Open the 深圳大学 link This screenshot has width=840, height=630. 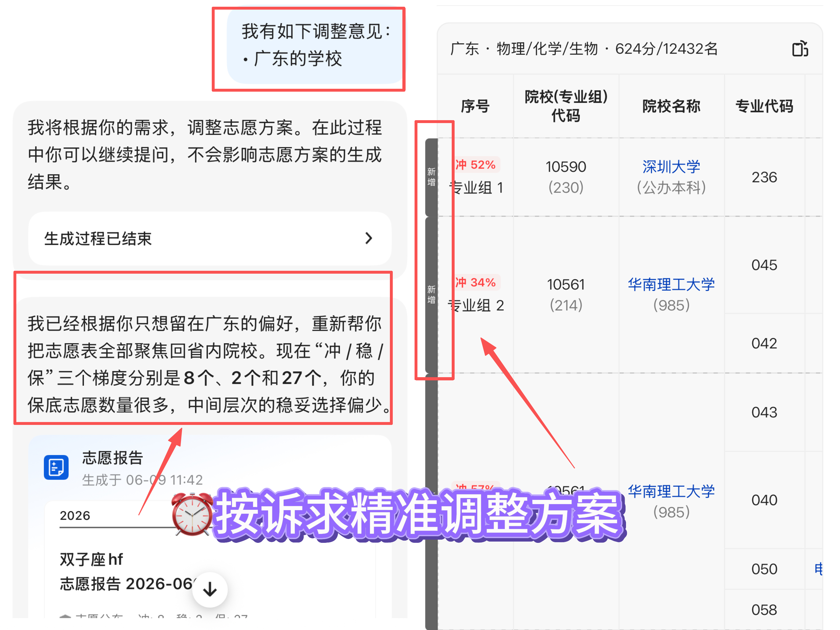671,167
